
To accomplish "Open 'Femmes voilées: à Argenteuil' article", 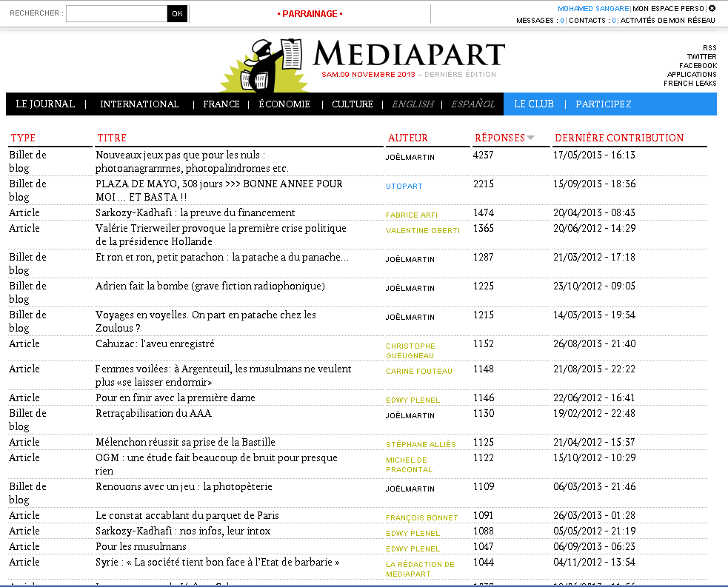I will point(224,375).
